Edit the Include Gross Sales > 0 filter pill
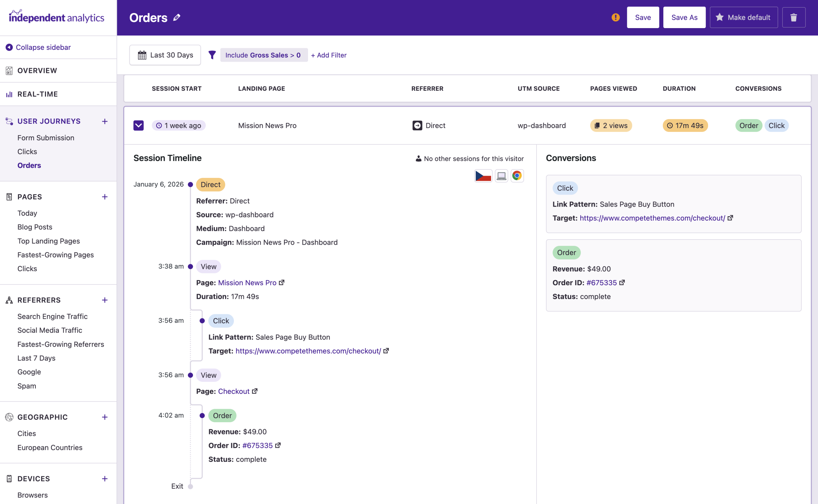 tap(263, 55)
